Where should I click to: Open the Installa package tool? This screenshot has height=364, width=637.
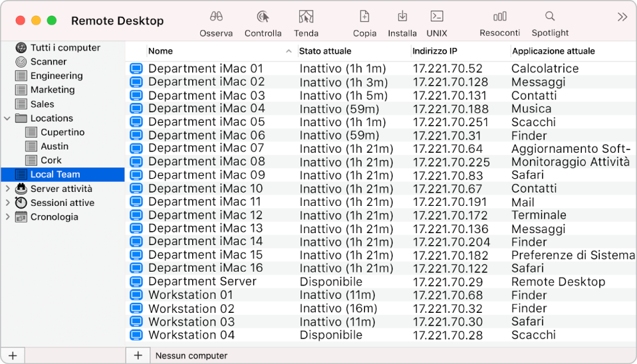pyautogui.click(x=402, y=17)
